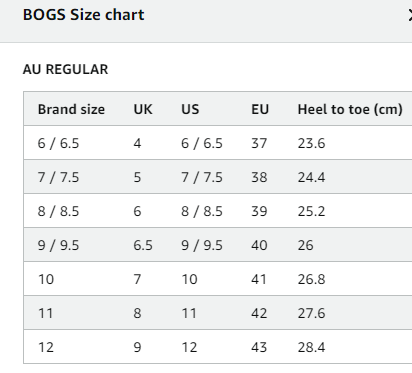
Task: Click the 28.4 heel to toe value
Action: pyautogui.click(x=311, y=347)
